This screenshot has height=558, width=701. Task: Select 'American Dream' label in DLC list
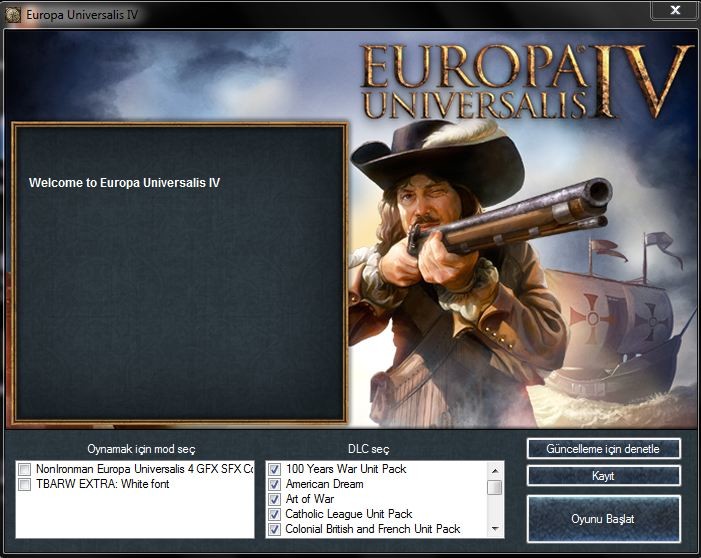[x=325, y=484]
